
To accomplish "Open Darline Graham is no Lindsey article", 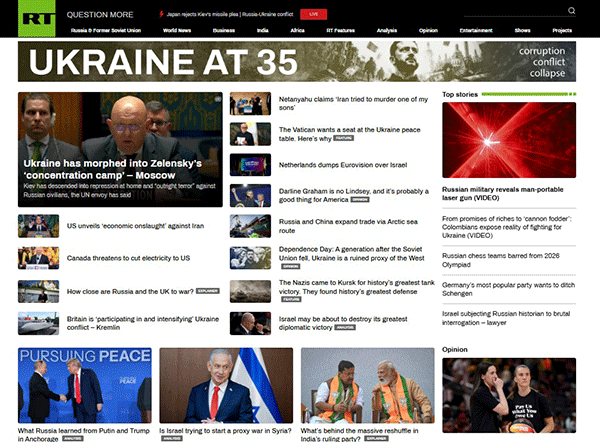I will (x=354, y=195).
